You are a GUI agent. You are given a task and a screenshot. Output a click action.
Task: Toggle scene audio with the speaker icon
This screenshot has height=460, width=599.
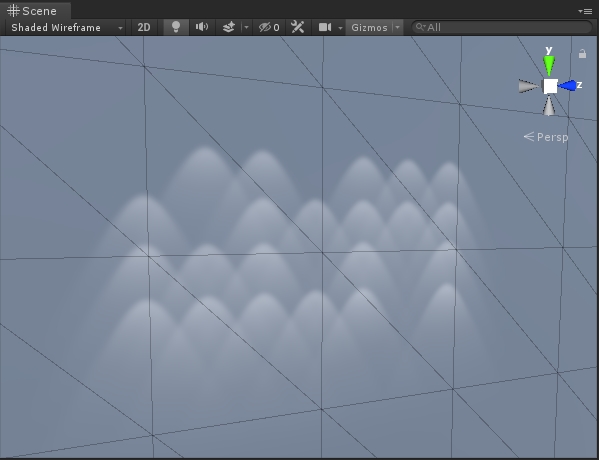[x=202, y=27]
